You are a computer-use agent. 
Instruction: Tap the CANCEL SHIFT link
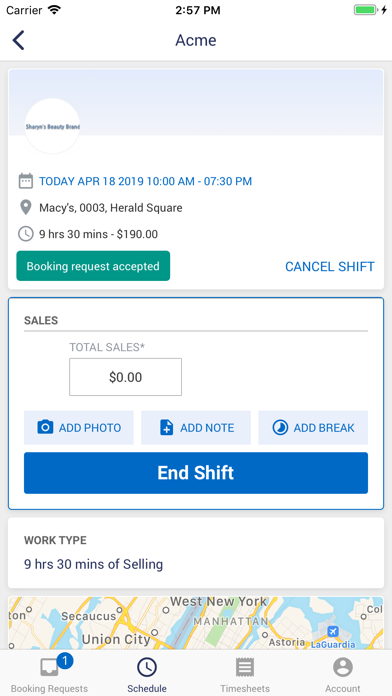(330, 266)
